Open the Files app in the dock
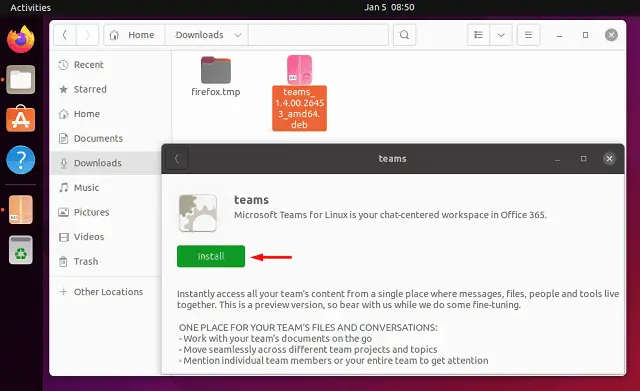Viewport: 640px width, 391px height. point(21,79)
